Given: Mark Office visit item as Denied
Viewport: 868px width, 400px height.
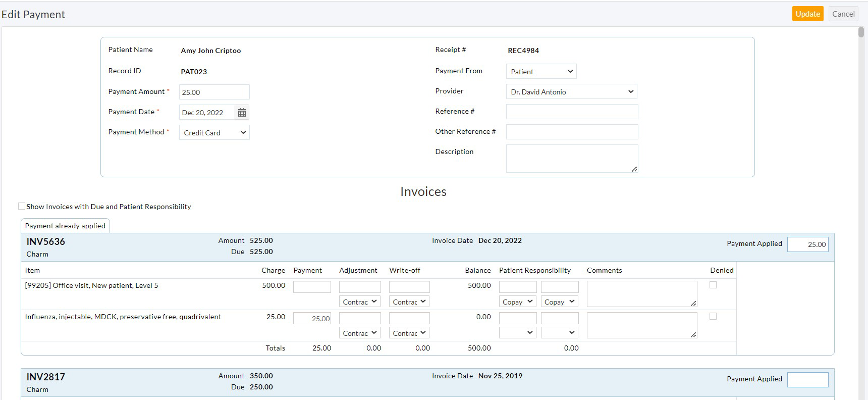Looking at the screenshot, I should tap(713, 285).
